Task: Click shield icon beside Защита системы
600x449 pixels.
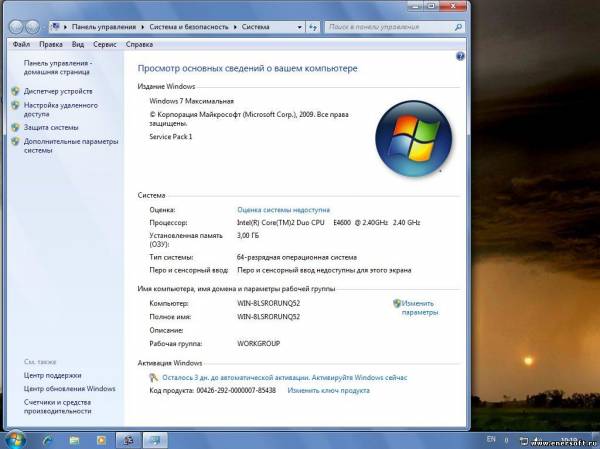Action: (x=15, y=127)
